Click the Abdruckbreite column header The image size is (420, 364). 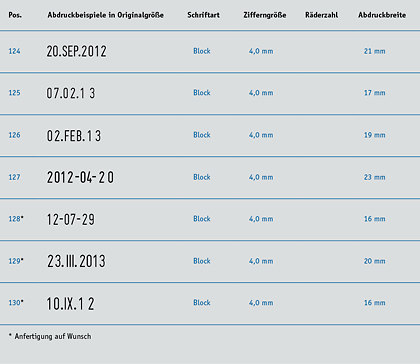coord(382,15)
